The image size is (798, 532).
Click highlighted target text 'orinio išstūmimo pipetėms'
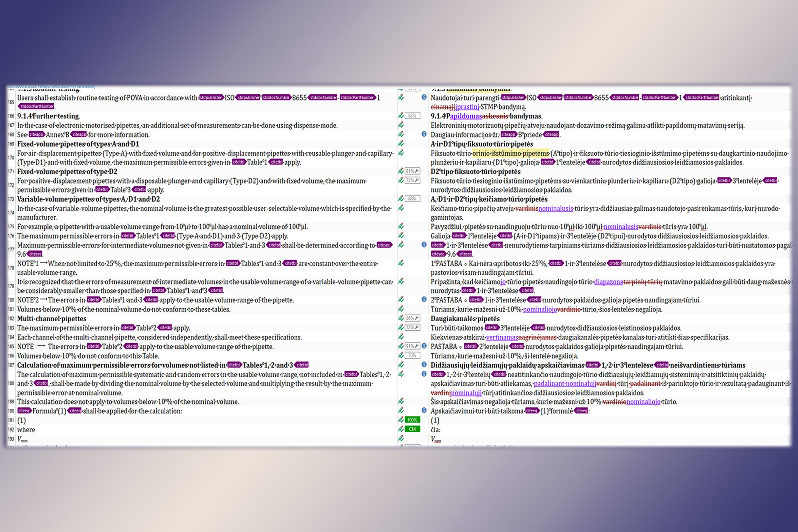point(511,153)
